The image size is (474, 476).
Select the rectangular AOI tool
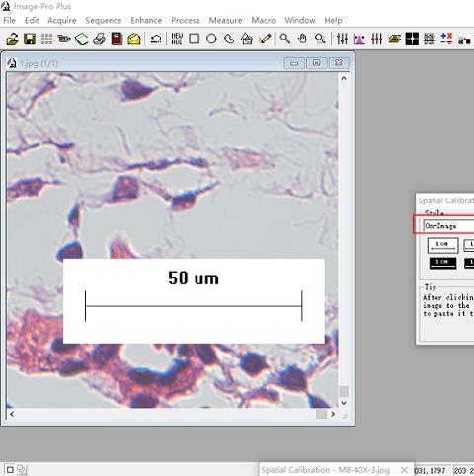[x=195, y=40]
